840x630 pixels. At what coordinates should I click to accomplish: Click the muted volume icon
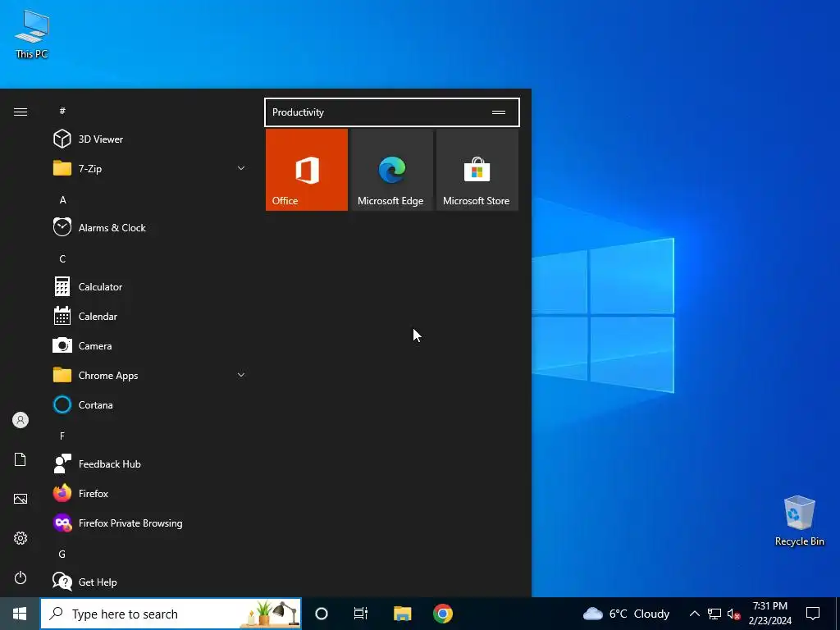(733, 614)
